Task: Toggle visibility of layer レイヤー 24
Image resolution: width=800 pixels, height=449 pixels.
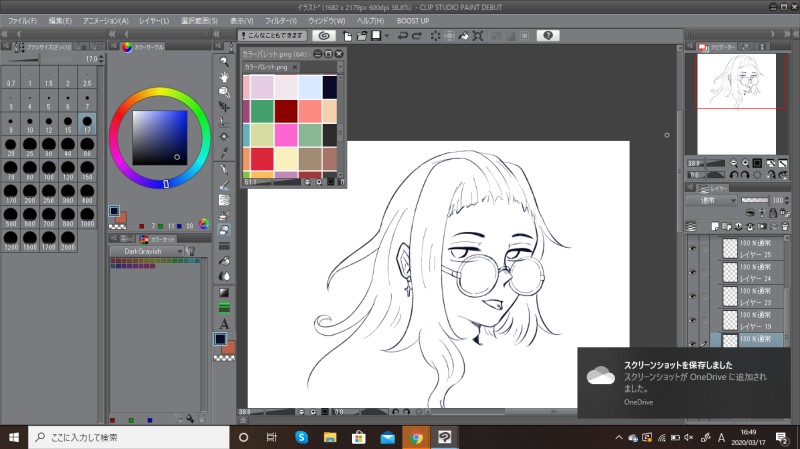Action: (692, 270)
